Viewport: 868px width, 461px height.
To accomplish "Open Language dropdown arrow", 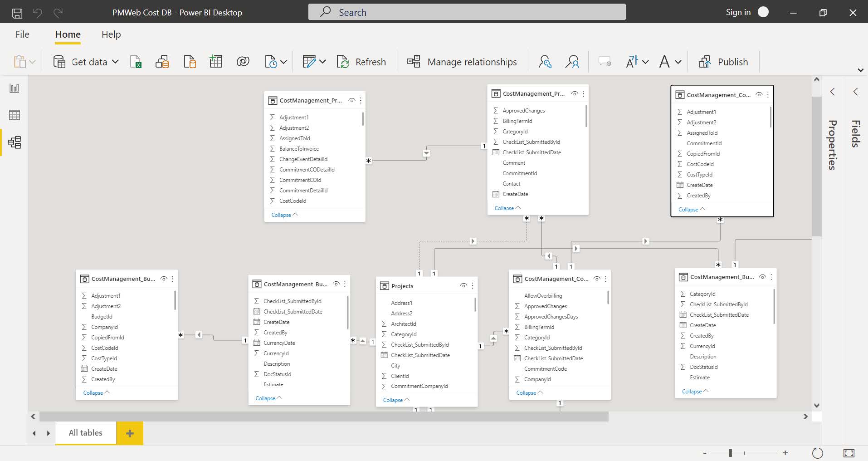I will (x=645, y=62).
